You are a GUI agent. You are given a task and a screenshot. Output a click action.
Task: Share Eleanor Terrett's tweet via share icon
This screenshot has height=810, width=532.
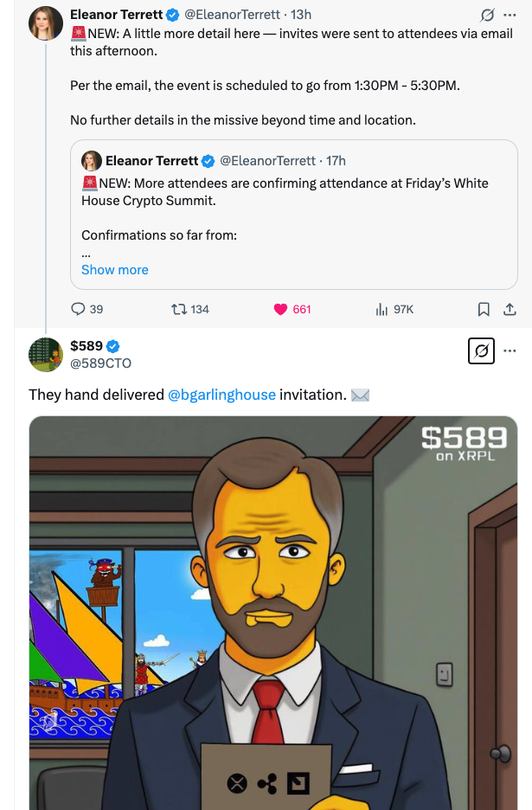510,309
